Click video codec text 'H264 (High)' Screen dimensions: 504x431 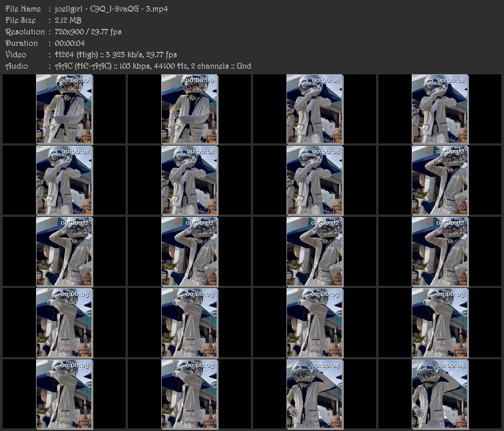[x=76, y=55]
